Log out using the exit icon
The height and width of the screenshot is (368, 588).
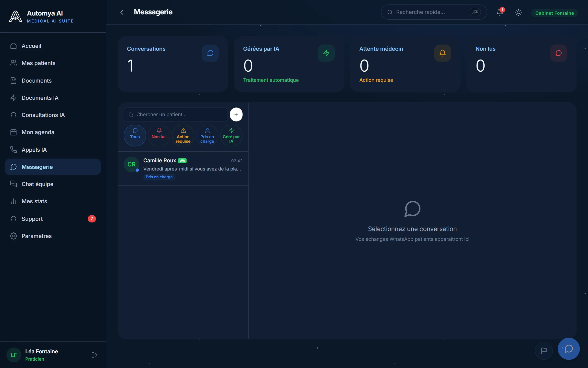94,355
